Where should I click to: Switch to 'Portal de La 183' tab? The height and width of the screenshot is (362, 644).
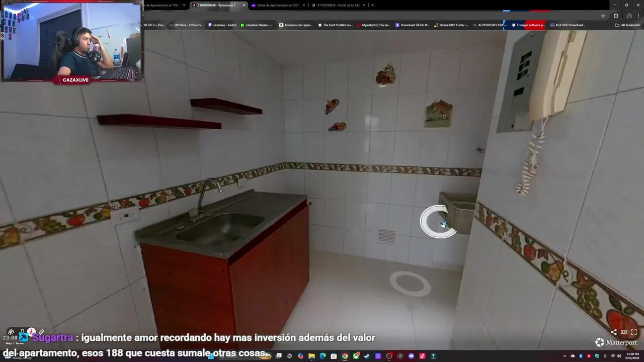point(338,5)
